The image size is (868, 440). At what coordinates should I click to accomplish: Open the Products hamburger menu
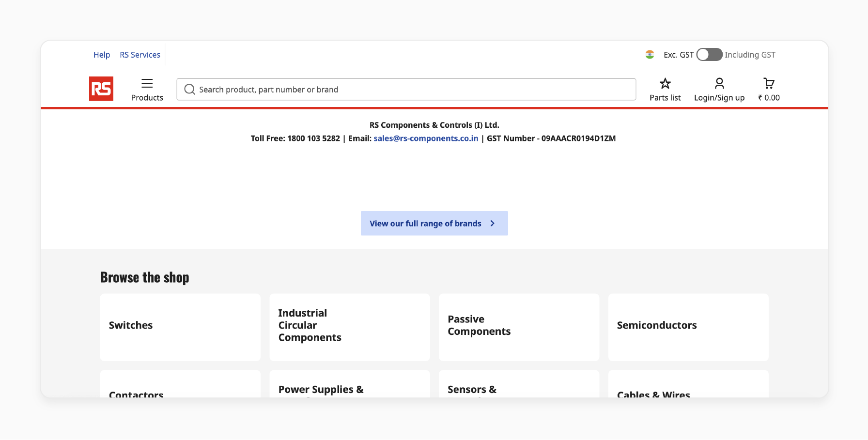(x=147, y=90)
